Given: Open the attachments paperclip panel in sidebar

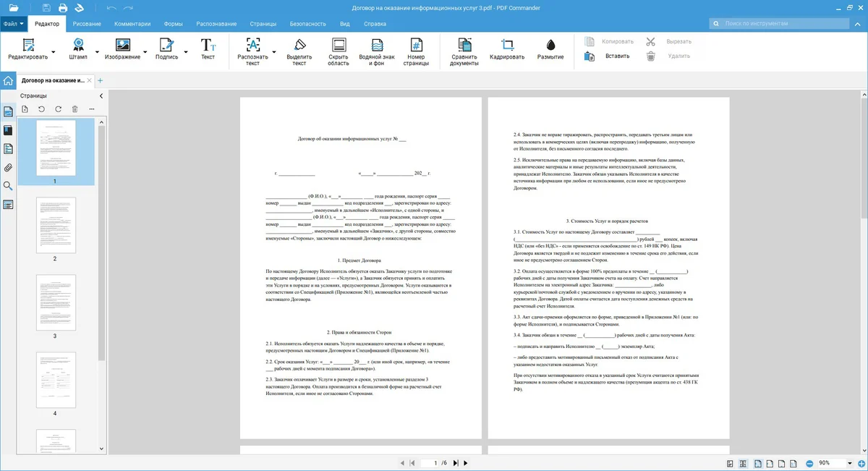Looking at the screenshot, I should click(x=8, y=167).
